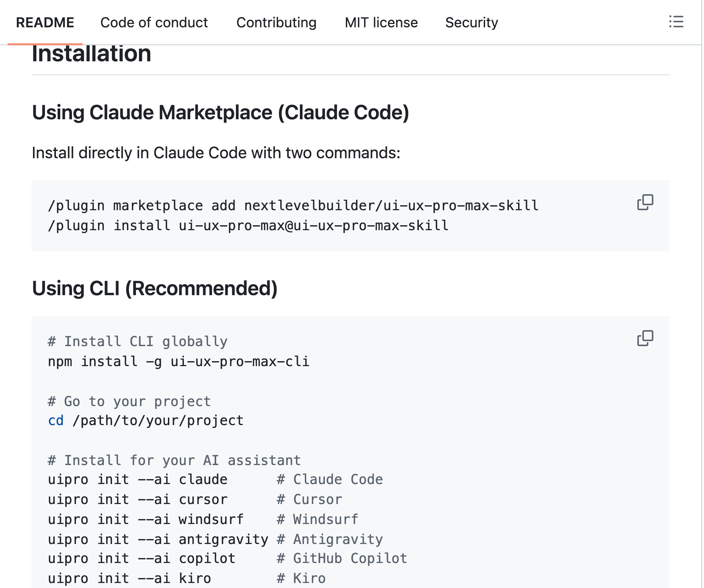Click the '# Claude Code' comment

click(x=331, y=480)
